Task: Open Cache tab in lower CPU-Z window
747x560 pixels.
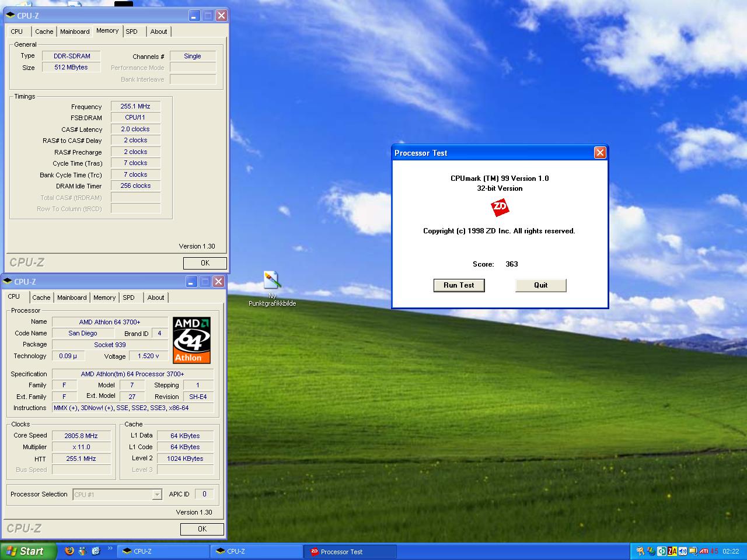Action: 41,297
